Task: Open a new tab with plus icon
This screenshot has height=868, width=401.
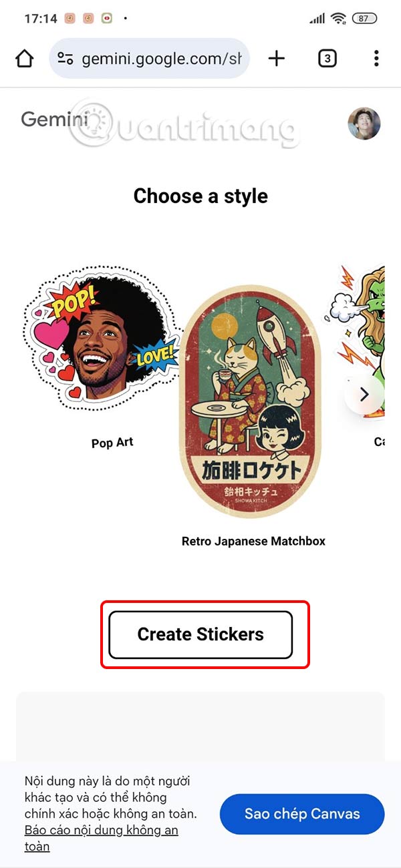Action: (x=276, y=59)
